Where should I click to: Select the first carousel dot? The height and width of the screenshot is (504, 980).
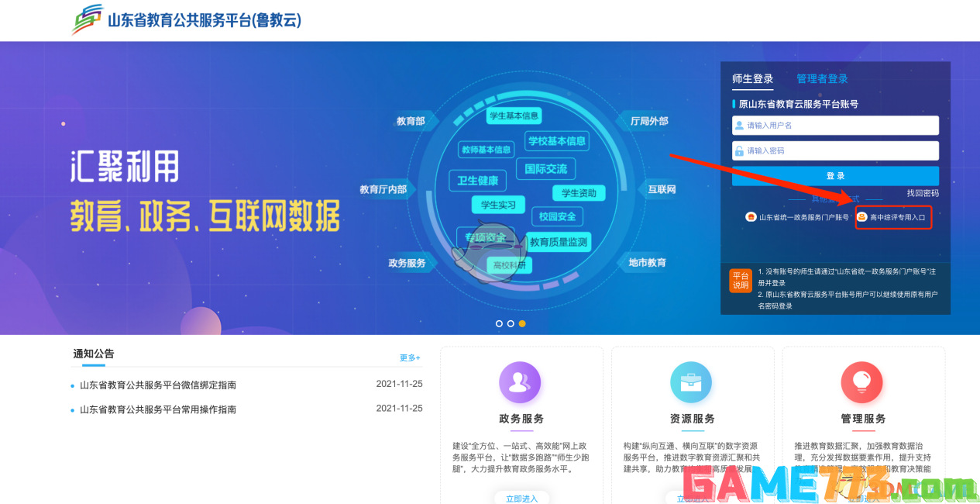(499, 323)
